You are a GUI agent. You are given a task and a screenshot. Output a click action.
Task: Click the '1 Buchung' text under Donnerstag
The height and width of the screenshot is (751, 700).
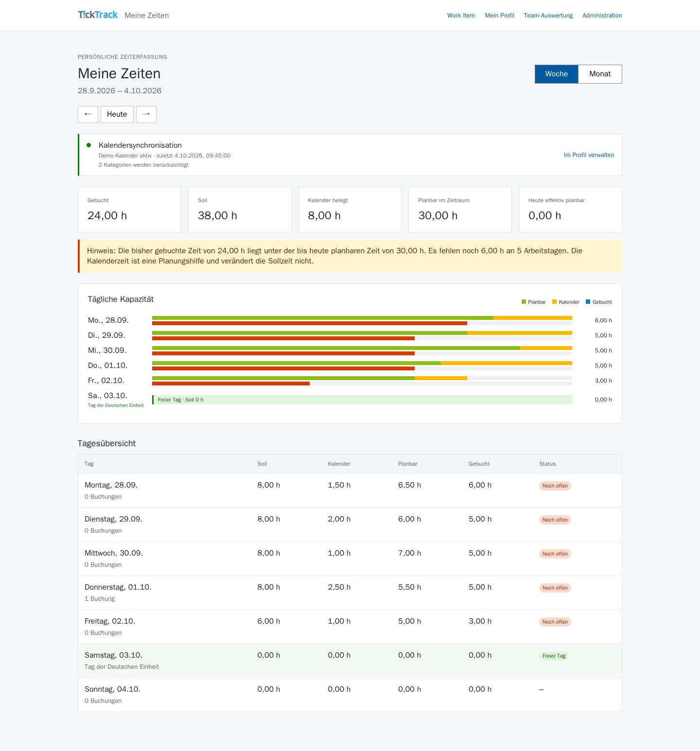click(100, 599)
